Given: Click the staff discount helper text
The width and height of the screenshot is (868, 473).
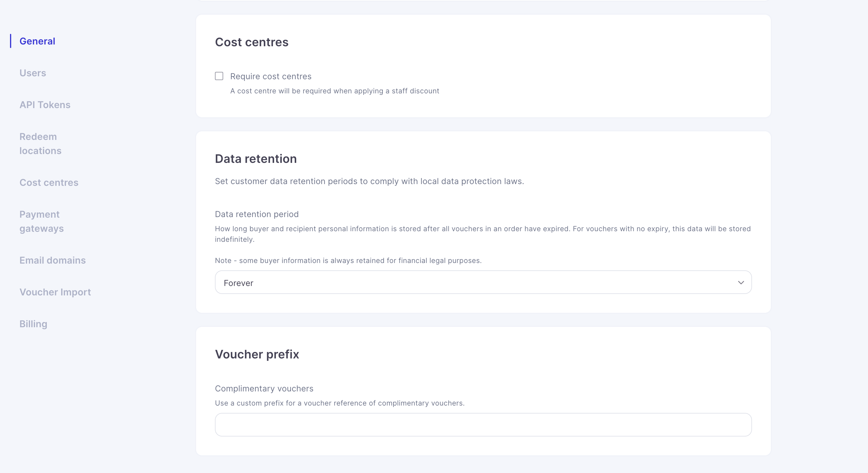Looking at the screenshot, I should 334,91.
